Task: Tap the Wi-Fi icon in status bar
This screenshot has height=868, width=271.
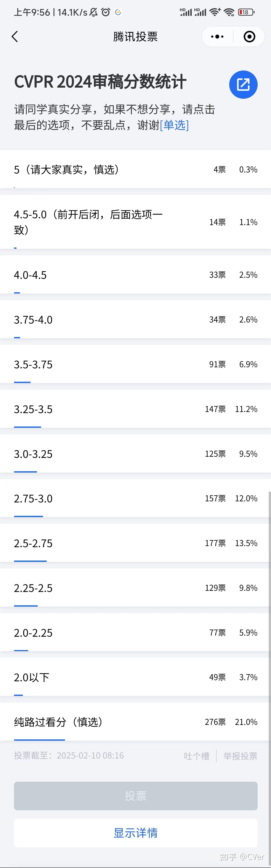Action: click(x=229, y=12)
